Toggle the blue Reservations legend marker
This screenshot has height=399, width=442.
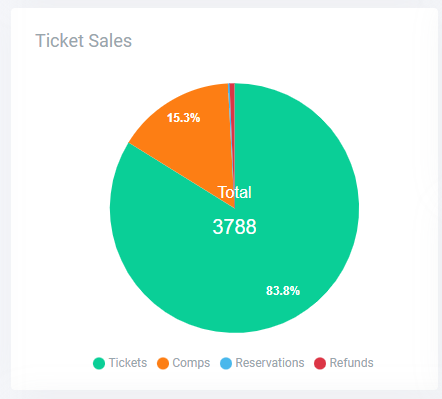point(226,363)
